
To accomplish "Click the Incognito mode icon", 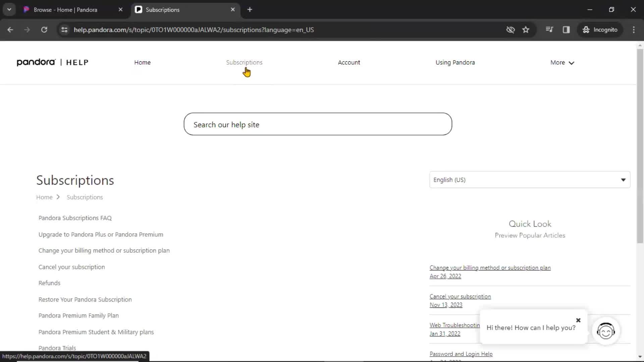I will click(586, 29).
